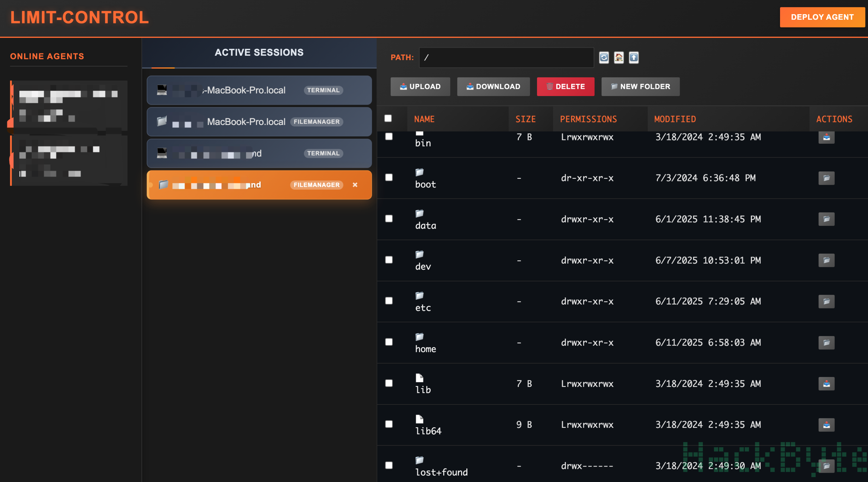
Task: Select the first MacBook-Pro.local TERMINAL session
Action: tap(259, 90)
